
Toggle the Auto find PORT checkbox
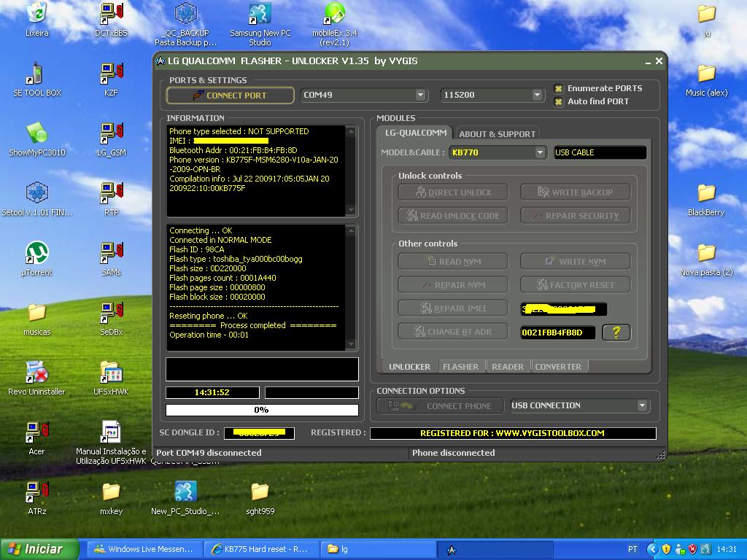(559, 101)
